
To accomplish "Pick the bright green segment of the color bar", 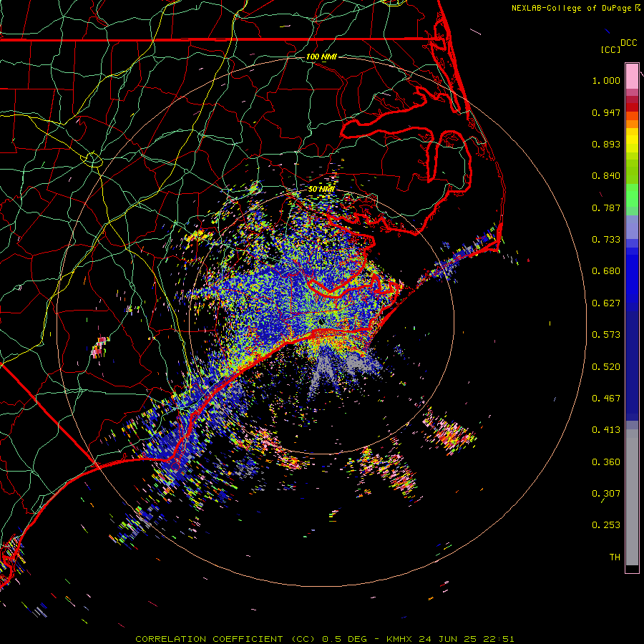I will [632, 195].
